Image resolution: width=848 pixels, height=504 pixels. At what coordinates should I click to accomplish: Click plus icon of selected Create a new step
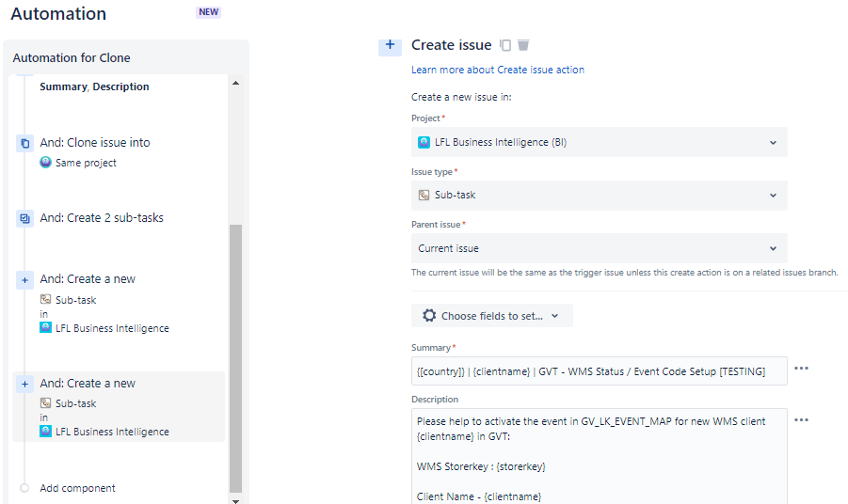[x=24, y=384]
